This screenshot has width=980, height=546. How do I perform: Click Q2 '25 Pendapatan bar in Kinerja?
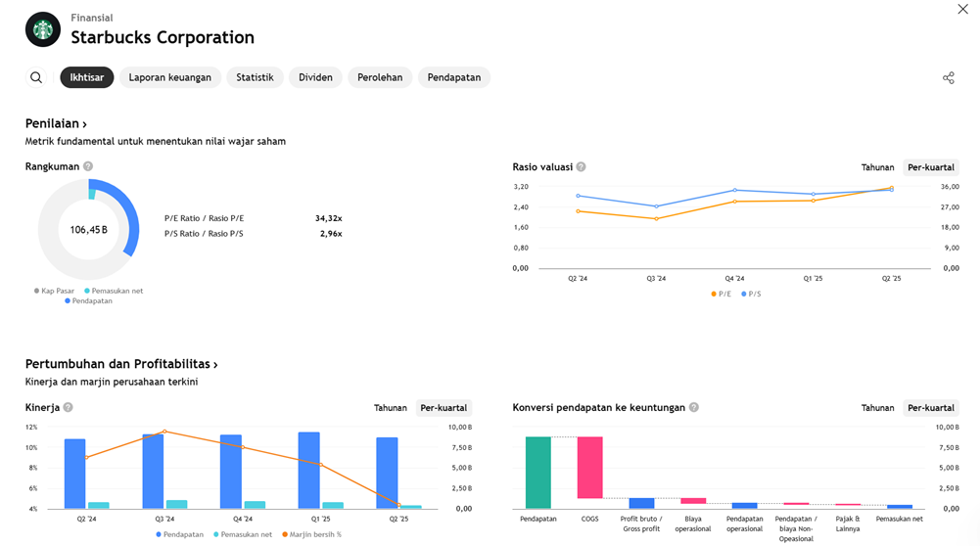click(387, 473)
